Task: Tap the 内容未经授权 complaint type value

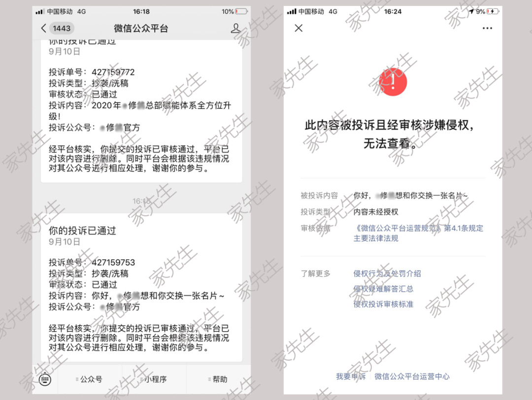Action: point(376,212)
